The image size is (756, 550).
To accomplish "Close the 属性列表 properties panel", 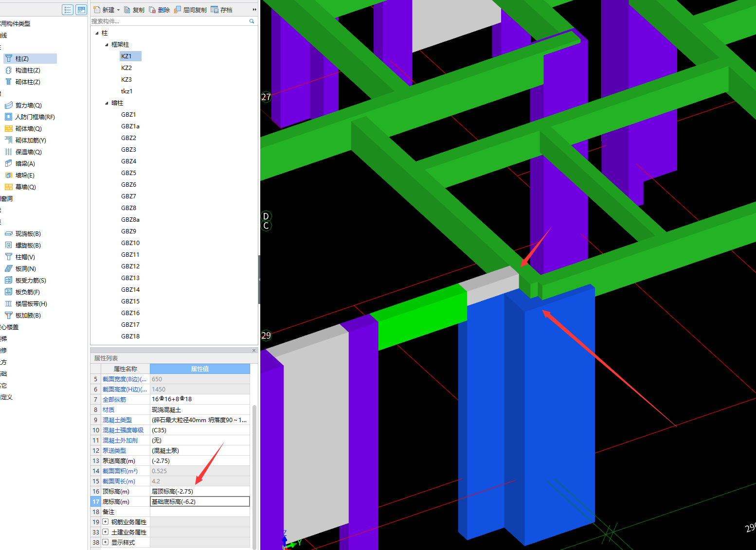I will pos(253,350).
